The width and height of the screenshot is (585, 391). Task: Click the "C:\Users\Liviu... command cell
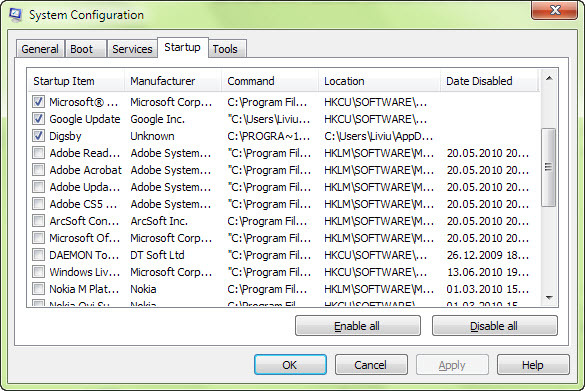[x=269, y=119]
